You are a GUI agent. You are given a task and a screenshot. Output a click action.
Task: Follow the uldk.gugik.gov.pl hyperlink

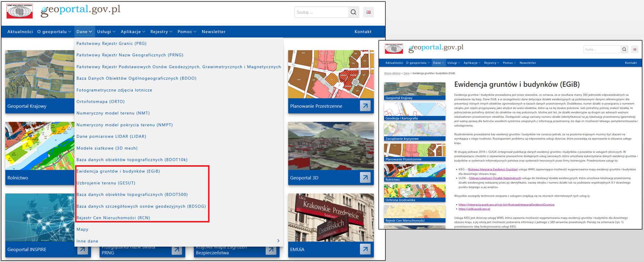[x=474, y=209]
